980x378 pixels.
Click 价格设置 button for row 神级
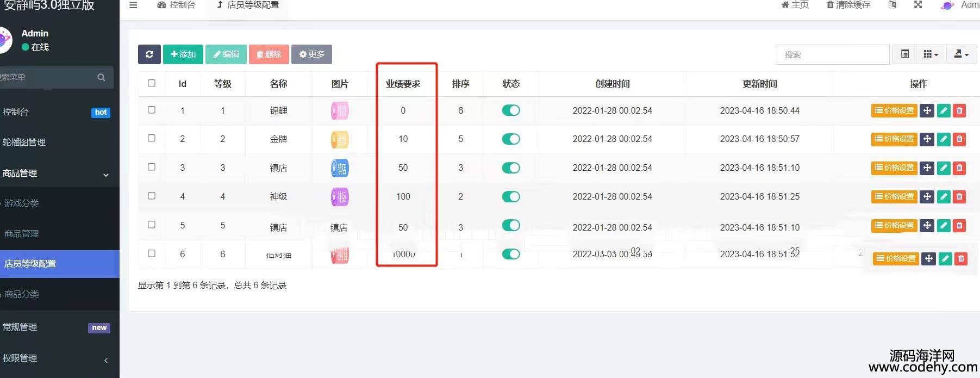click(x=894, y=196)
